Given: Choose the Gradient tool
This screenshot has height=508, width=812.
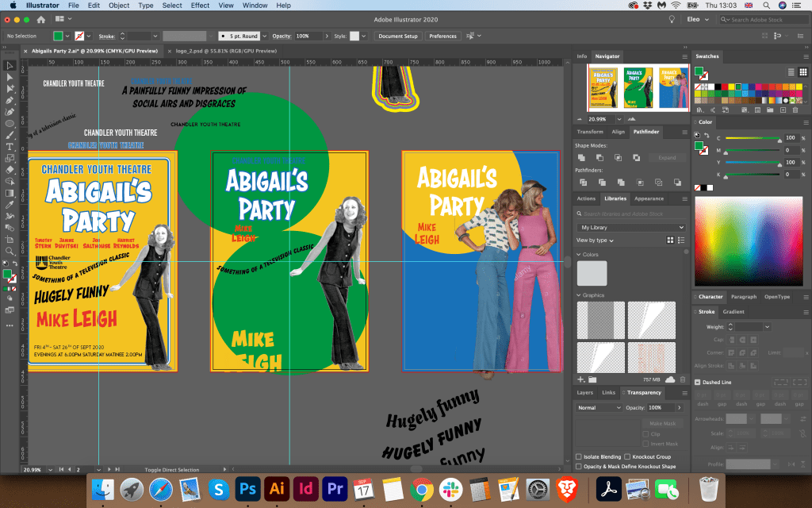Looking at the screenshot, I should coord(10,193).
